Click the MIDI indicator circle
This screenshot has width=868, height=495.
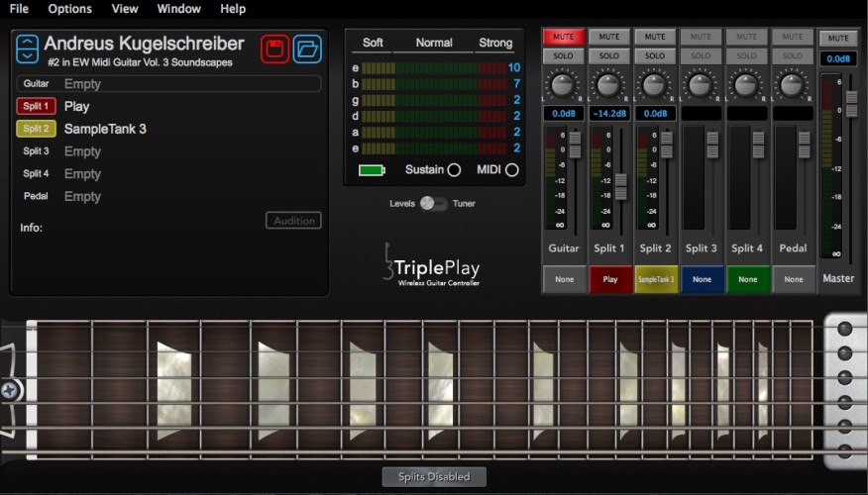(512, 170)
